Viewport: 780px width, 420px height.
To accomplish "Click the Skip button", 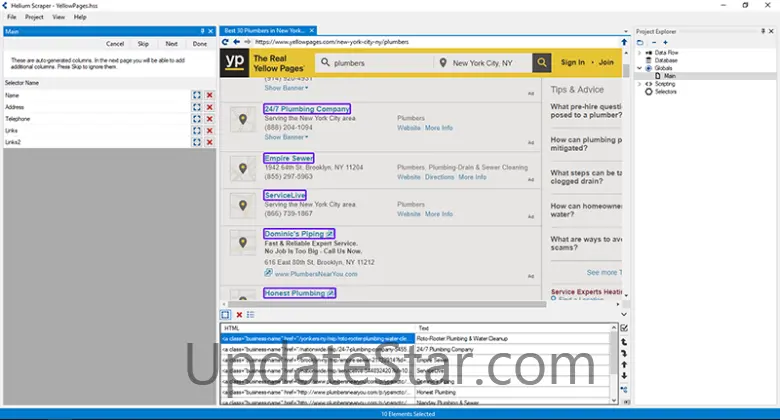I will point(143,44).
